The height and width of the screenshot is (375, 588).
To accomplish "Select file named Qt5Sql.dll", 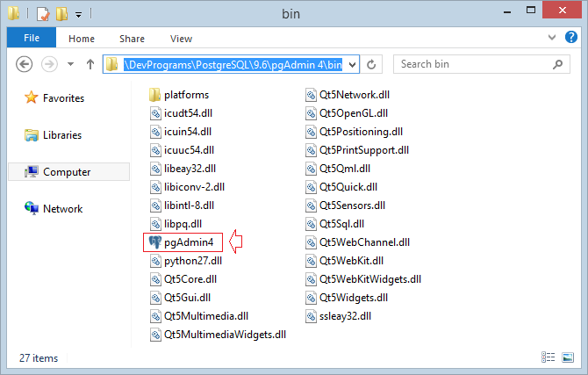I will 341,224.
